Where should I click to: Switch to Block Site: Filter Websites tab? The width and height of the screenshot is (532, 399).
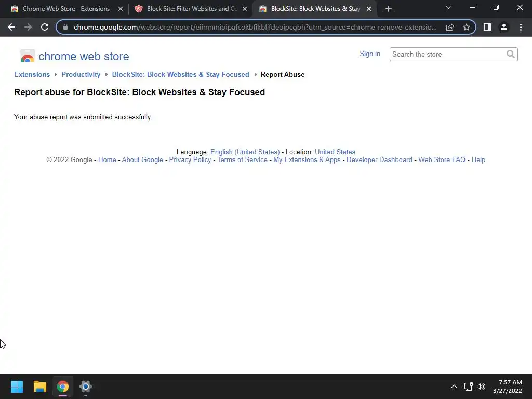[x=192, y=9]
